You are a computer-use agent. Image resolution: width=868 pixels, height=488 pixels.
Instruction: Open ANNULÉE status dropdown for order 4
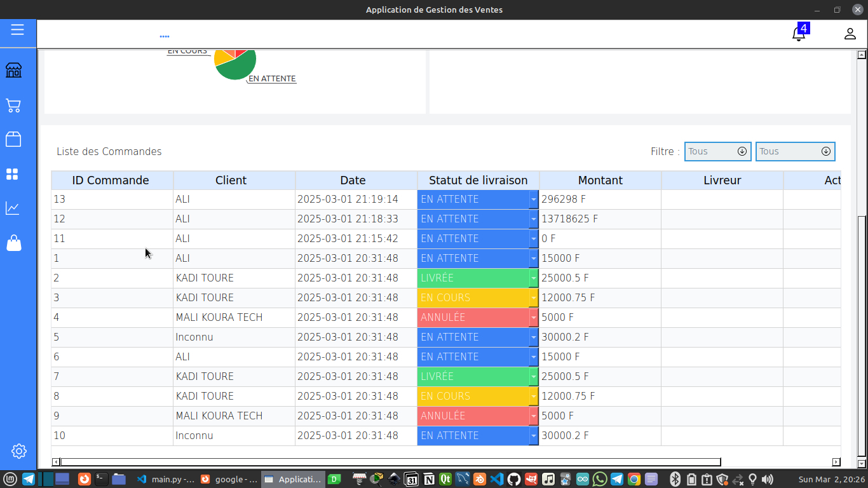533,318
